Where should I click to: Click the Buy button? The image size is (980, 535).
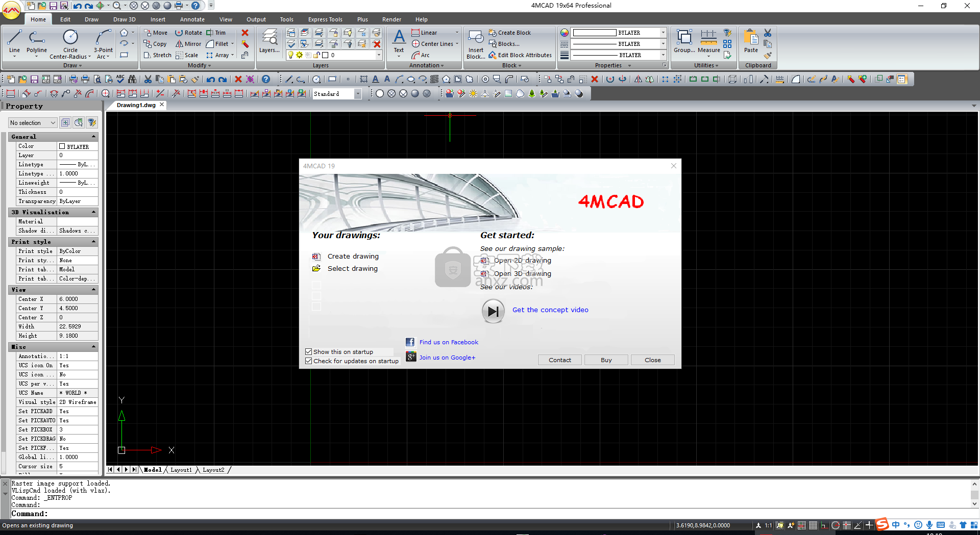pos(606,360)
